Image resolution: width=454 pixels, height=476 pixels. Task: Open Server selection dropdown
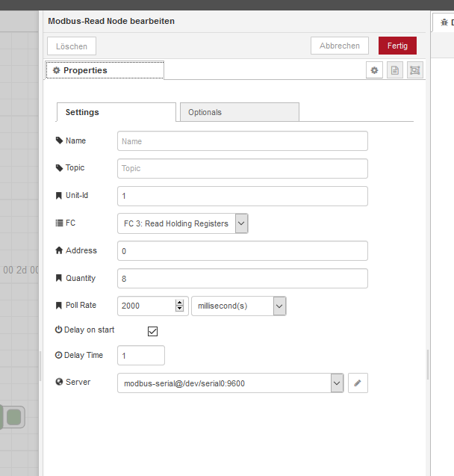pos(231,383)
